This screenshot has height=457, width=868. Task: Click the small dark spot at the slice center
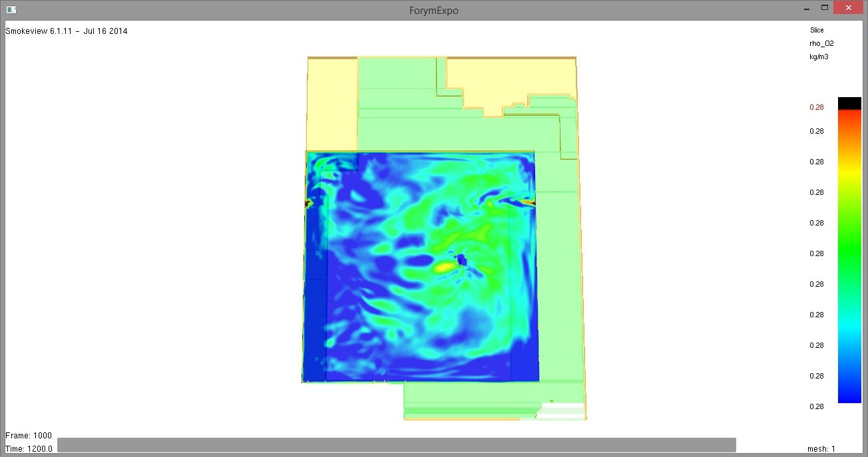click(x=463, y=260)
